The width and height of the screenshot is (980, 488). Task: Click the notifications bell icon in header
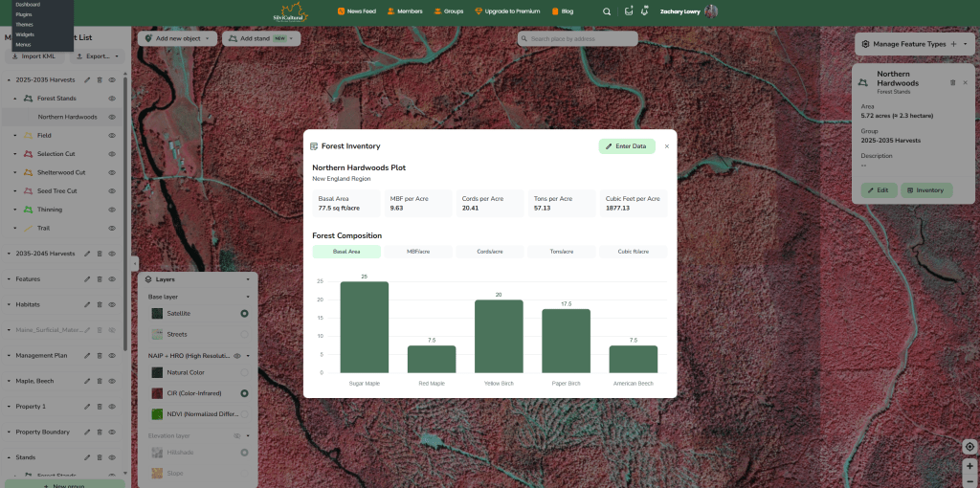point(646,11)
